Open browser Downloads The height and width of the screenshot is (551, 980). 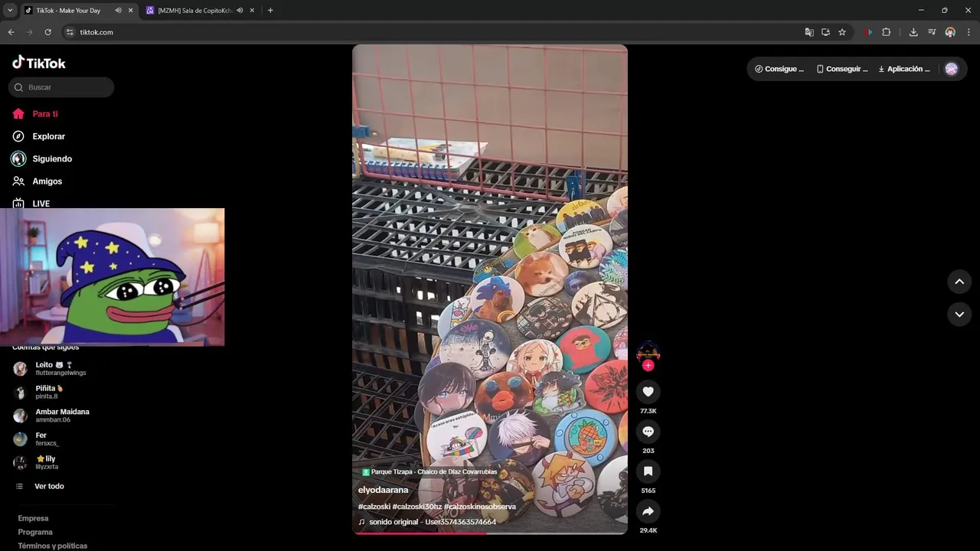click(913, 32)
